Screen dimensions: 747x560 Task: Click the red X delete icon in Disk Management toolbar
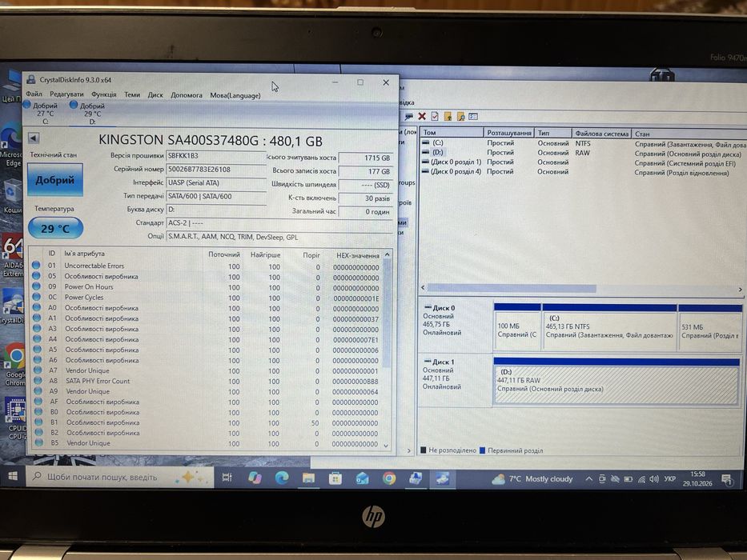[x=422, y=116]
